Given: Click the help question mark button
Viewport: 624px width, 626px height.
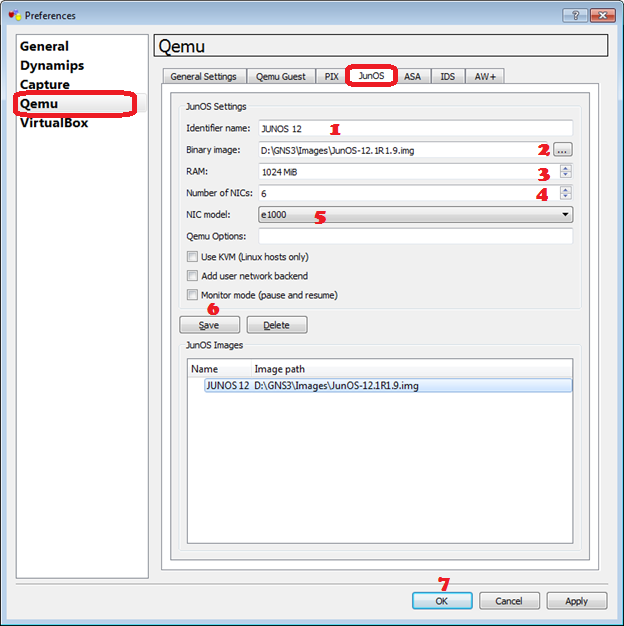Looking at the screenshot, I should (574, 16).
